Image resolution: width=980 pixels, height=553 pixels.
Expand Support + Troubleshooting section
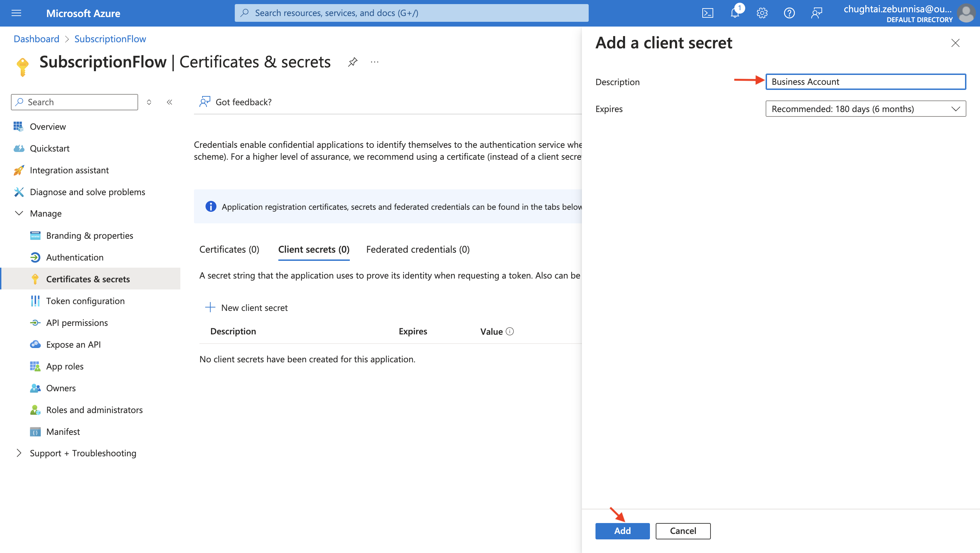point(19,453)
